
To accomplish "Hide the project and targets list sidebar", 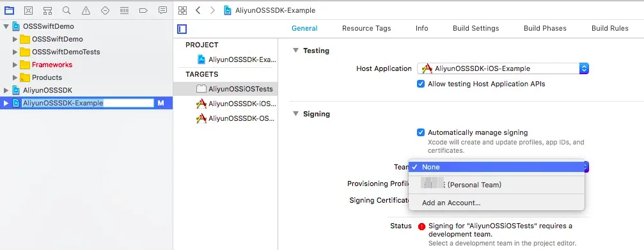I will tap(182, 29).
